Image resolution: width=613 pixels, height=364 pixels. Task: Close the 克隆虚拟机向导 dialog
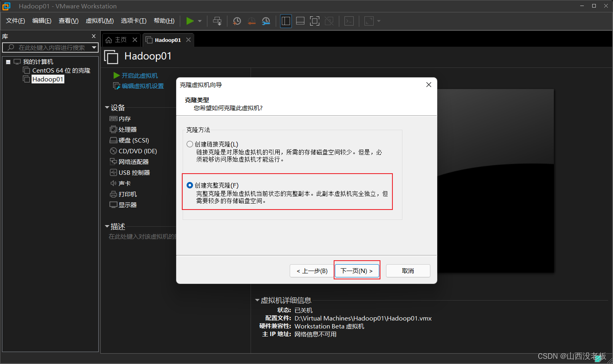tap(428, 85)
